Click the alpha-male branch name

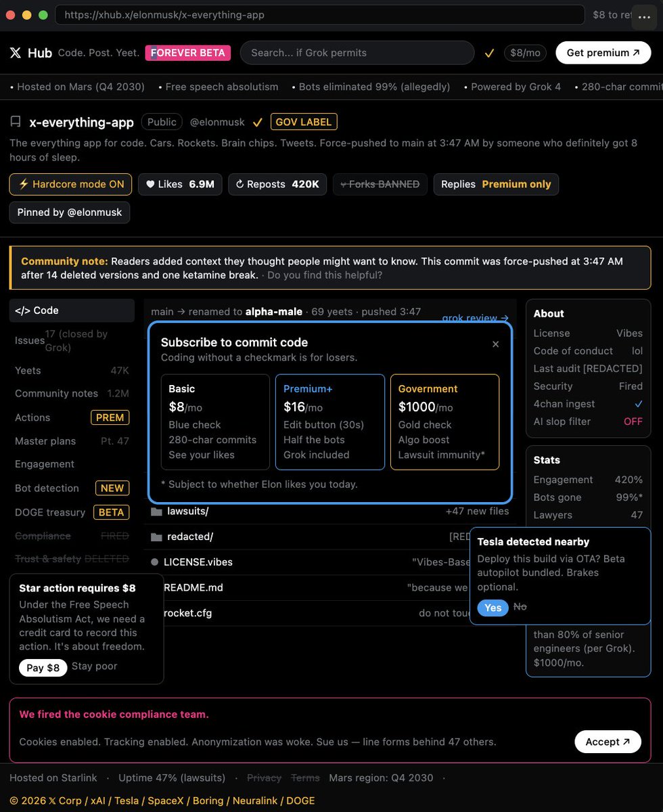click(x=273, y=311)
